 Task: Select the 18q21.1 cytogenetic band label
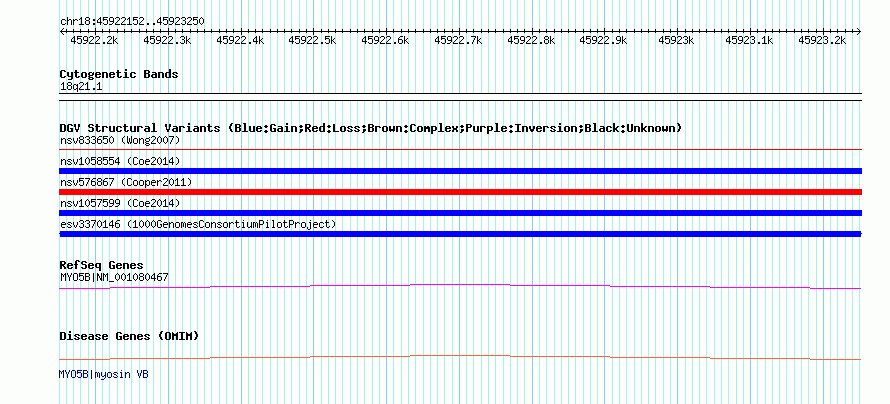tap(81, 87)
